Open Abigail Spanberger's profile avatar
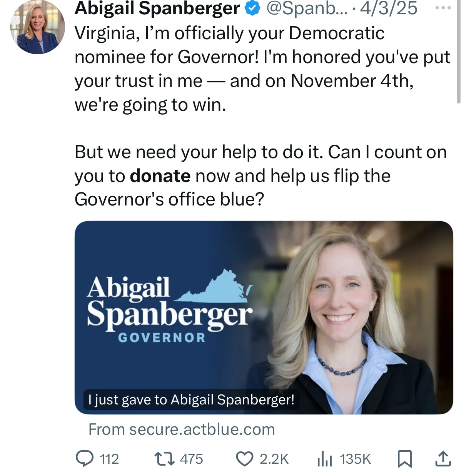 tap(38, 27)
